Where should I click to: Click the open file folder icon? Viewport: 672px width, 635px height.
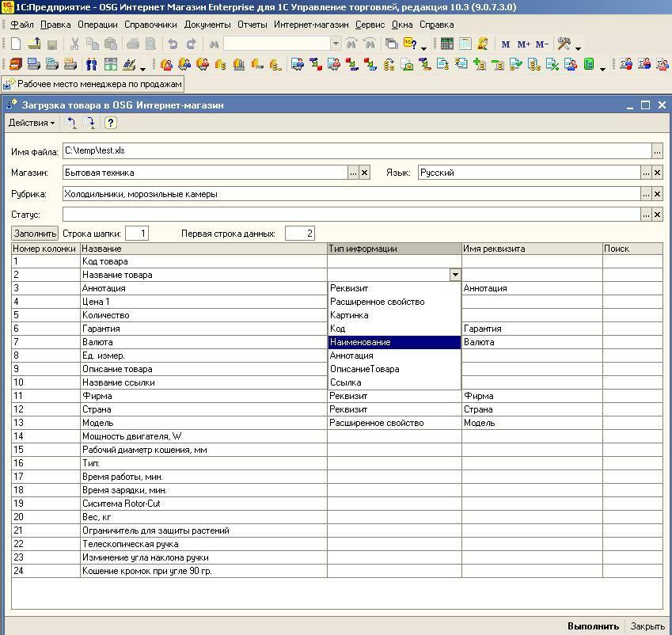[x=33, y=44]
